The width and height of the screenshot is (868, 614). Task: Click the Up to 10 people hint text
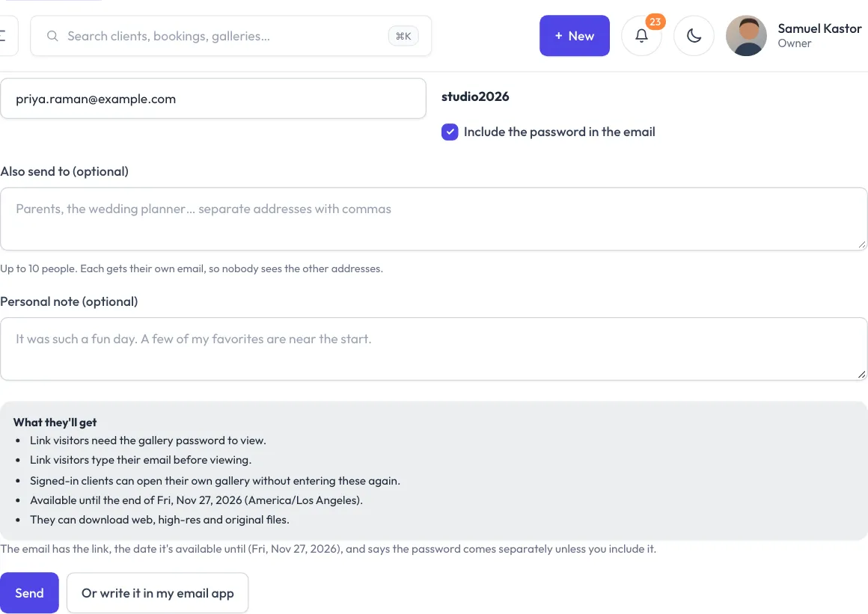pos(192,268)
